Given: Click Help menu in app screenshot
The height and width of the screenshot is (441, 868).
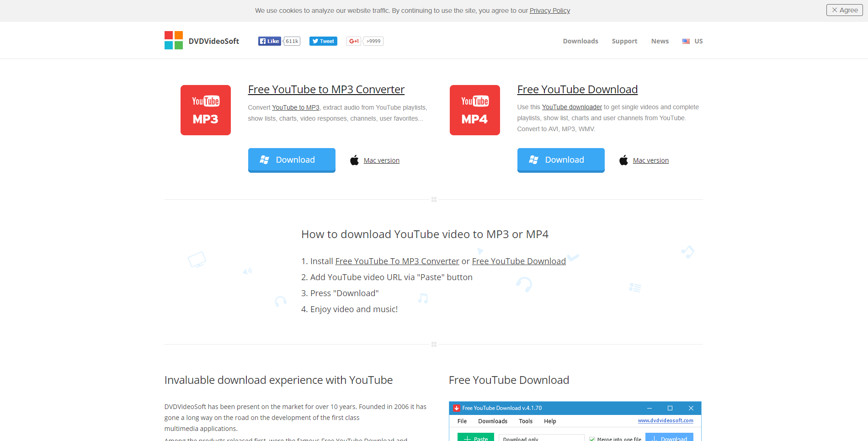Looking at the screenshot, I should pos(550,421).
